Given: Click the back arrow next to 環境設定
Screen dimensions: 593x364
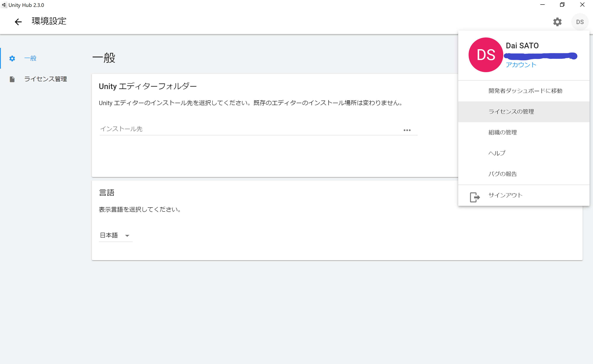Looking at the screenshot, I should pyautogui.click(x=18, y=22).
